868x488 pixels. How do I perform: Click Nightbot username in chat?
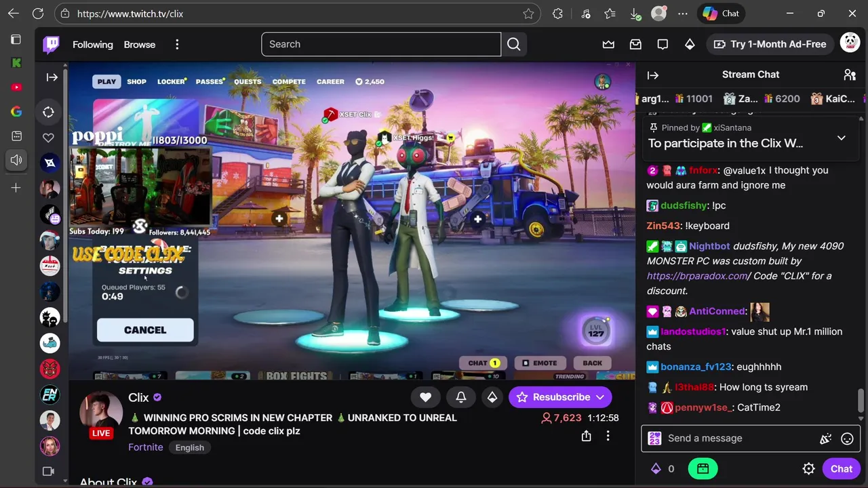709,246
